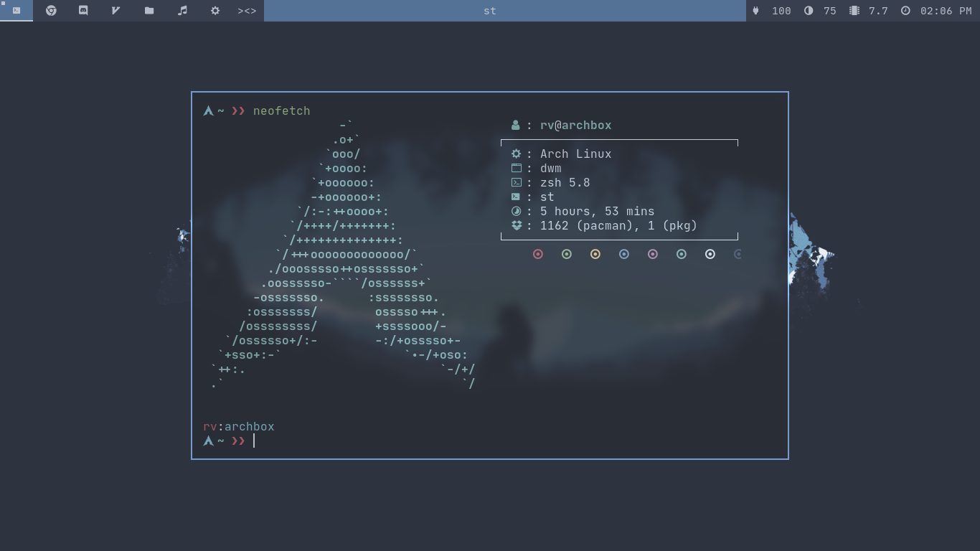Click the memory chip icon

point(854,11)
